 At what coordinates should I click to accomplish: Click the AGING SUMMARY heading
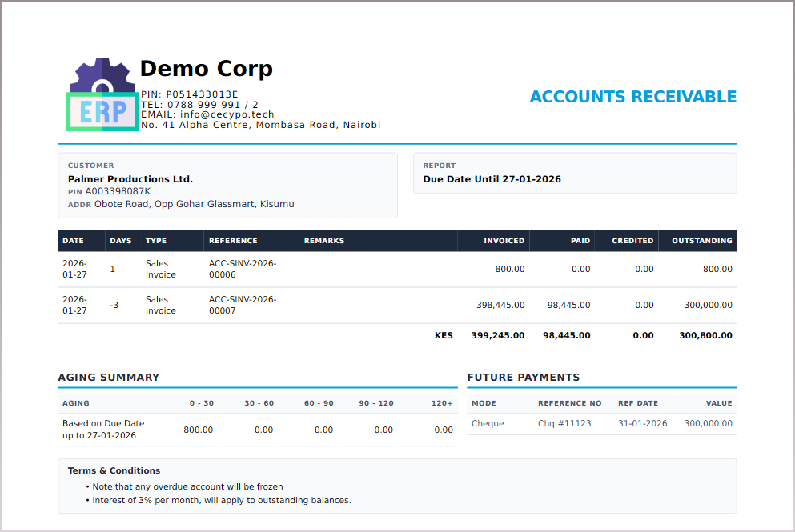pos(109,378)
